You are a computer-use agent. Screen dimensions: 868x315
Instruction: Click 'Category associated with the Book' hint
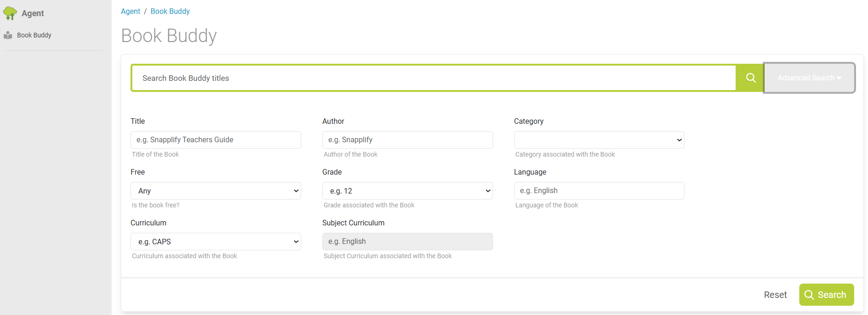(x=565, y=154)
